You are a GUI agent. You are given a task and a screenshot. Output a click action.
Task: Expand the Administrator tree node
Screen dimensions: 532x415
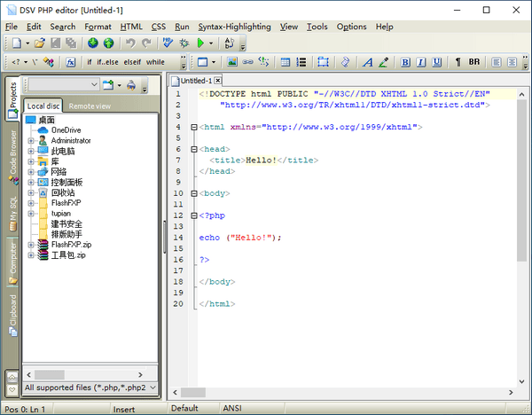[31, 140]
